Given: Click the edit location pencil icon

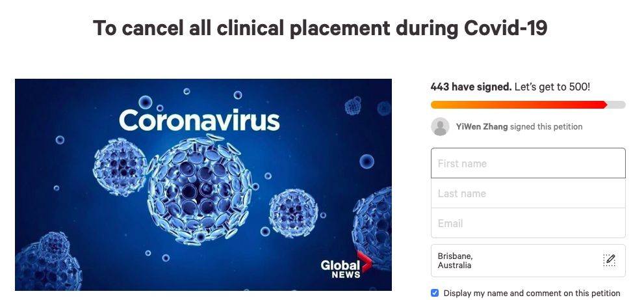Looking at the screenshot, I should coord(609,260).
